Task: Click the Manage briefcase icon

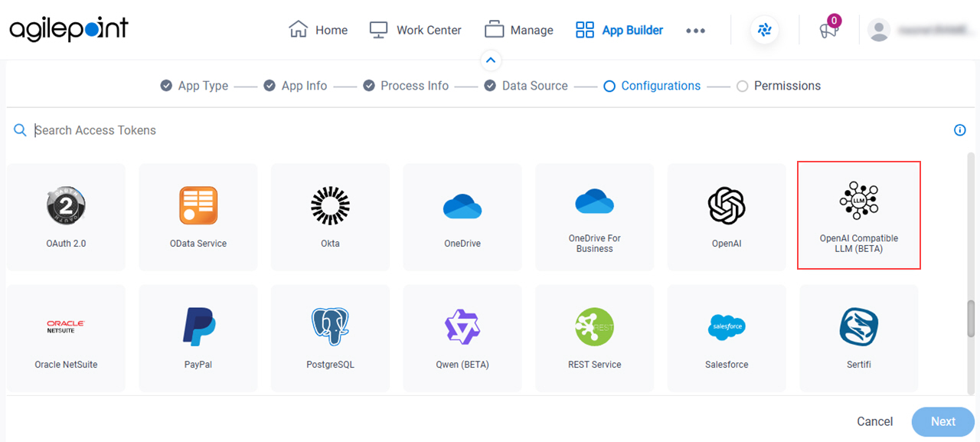Action: (x=494, y=30)
